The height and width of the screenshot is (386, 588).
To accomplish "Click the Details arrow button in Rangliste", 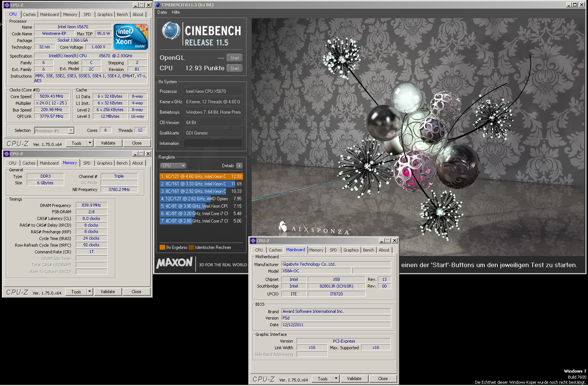I will [239, 166].
